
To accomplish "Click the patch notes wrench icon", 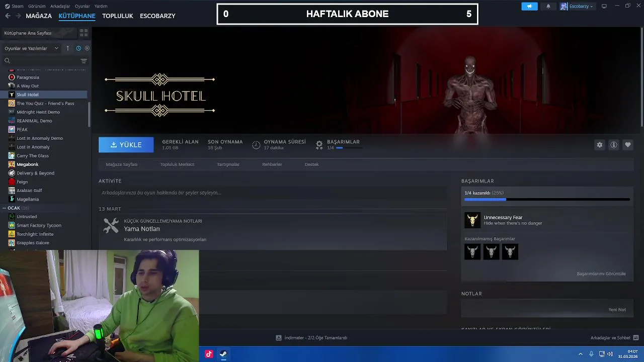I will (x=111, y=226).
